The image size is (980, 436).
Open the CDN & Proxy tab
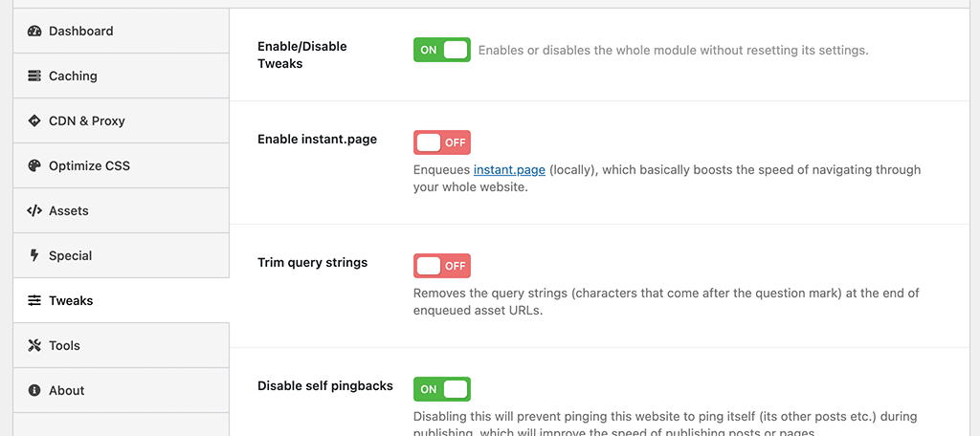pos(122,120)
